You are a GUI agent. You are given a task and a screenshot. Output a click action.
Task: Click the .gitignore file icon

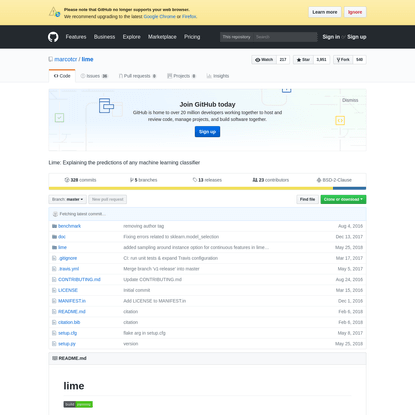pos(54,258)
